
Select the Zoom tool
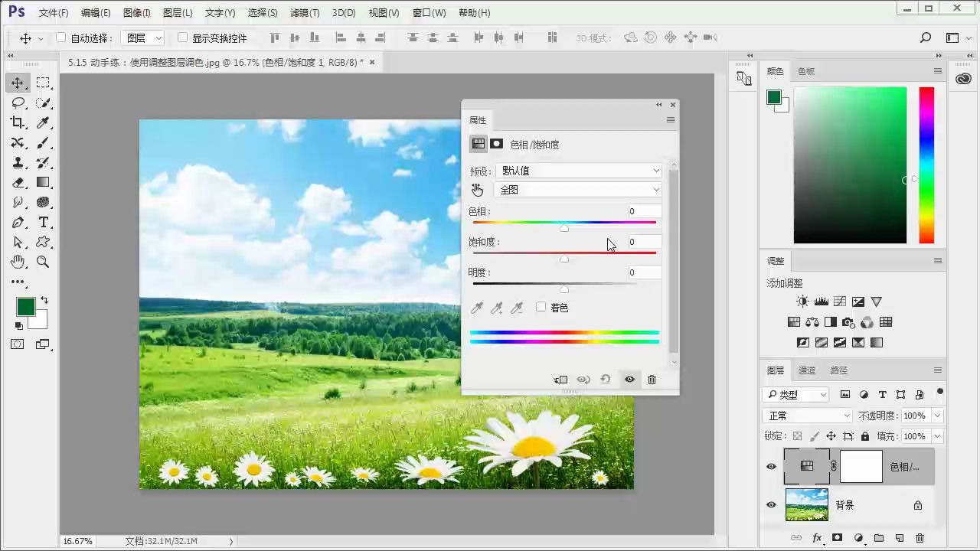click(x=44, y=262)
